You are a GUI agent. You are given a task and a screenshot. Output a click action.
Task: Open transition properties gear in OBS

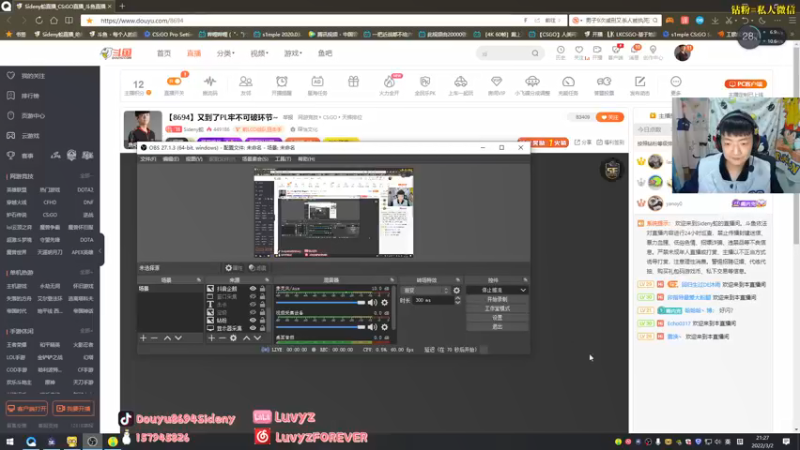pos(457,290)
